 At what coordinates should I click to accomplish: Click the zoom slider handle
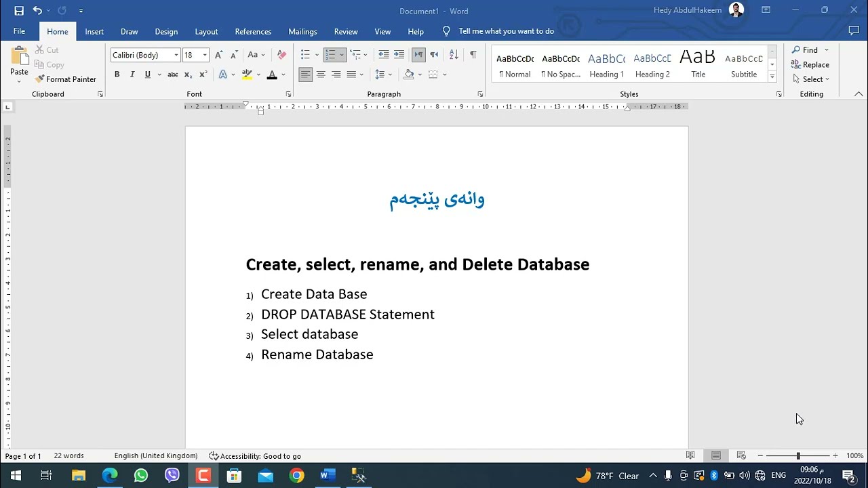pyautogui.click(x=798, y=456)
